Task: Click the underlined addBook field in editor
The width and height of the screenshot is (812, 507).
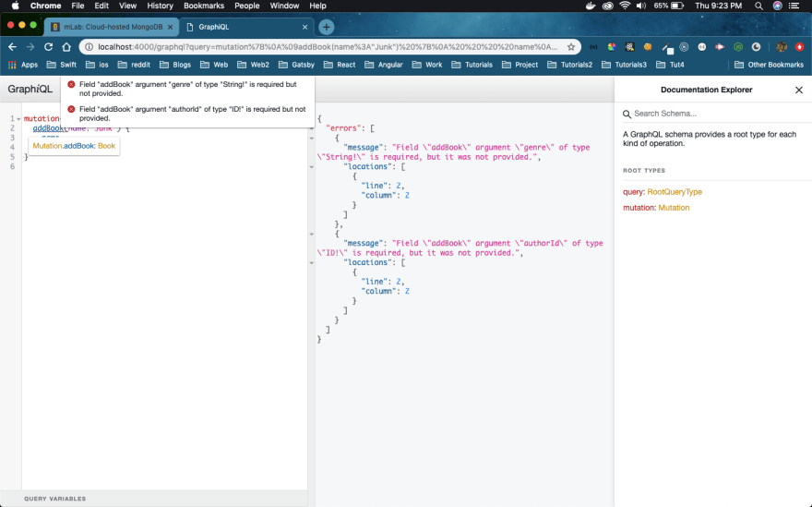Action: (48, 128)
